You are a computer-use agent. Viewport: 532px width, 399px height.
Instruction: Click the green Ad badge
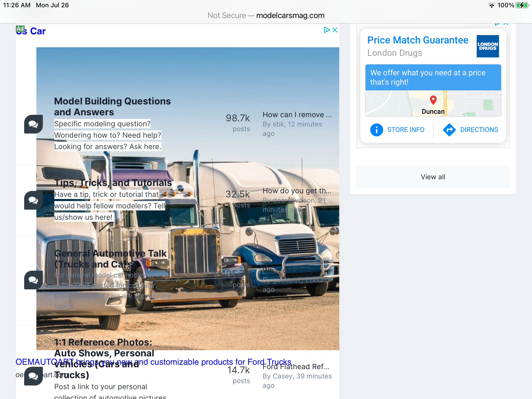click(x=20, y=29)
